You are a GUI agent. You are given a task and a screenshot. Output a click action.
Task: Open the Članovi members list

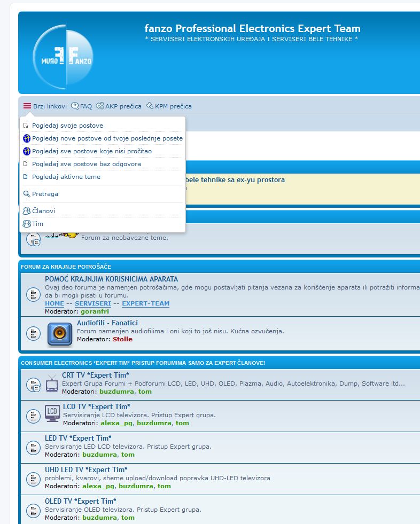tap(43, 211)
